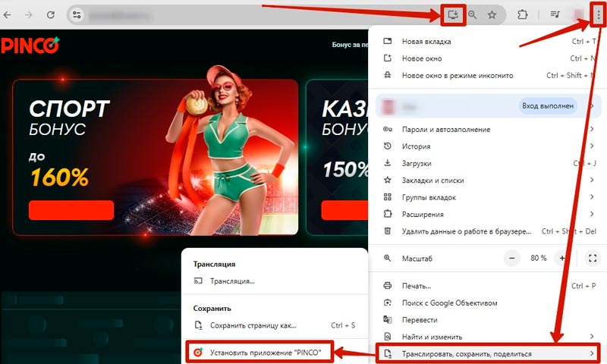
Task: Increase zoom with the plus button
Action: pyautogui.click(x=562, y=258)
